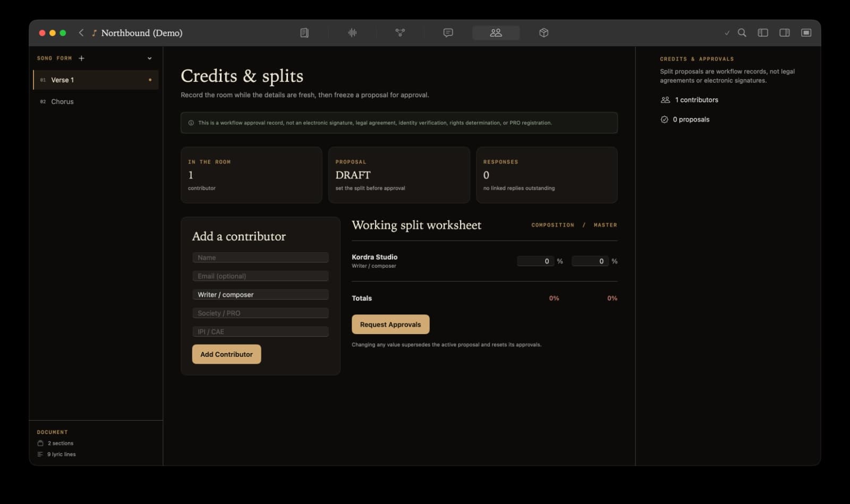Open the lyrics document tab icon
This screenshot has width=850, height=504.
pyautogui.click(x=304, y=33)
